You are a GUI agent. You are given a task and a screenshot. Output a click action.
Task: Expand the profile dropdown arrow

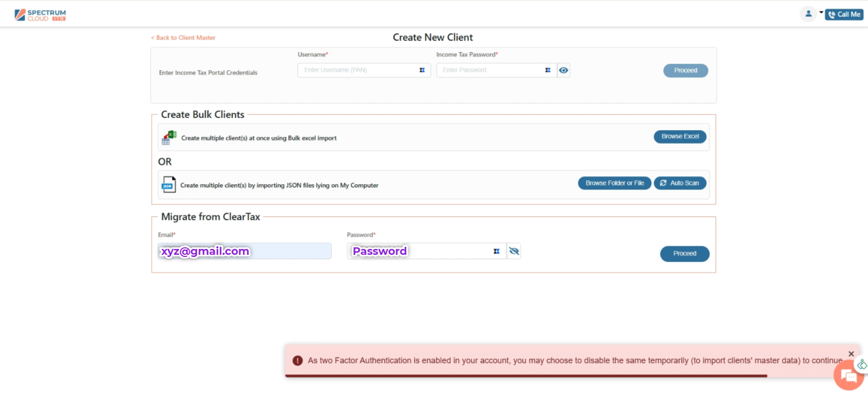tap(821, 12)
